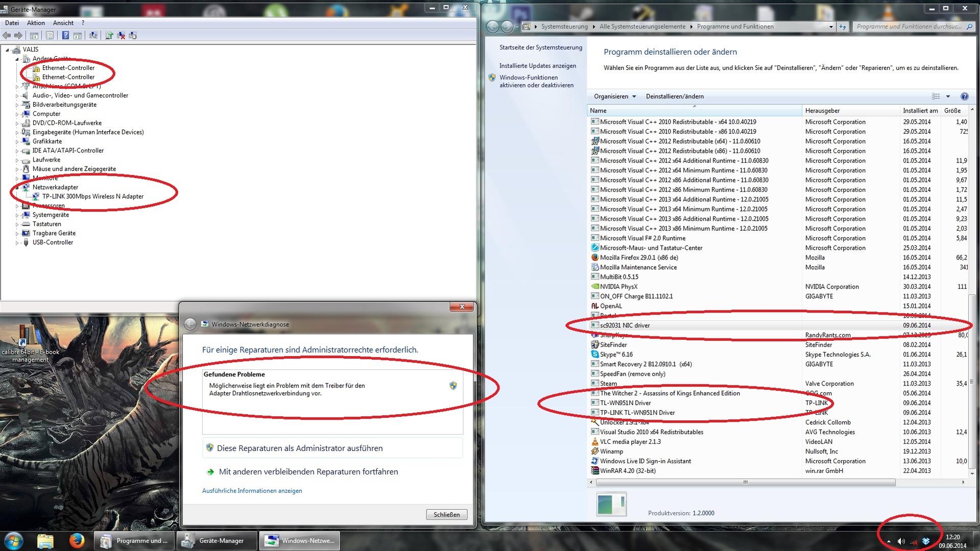Click the update driver software icon
This screenshot has height=551, width=980.
(x=109, y=35)
